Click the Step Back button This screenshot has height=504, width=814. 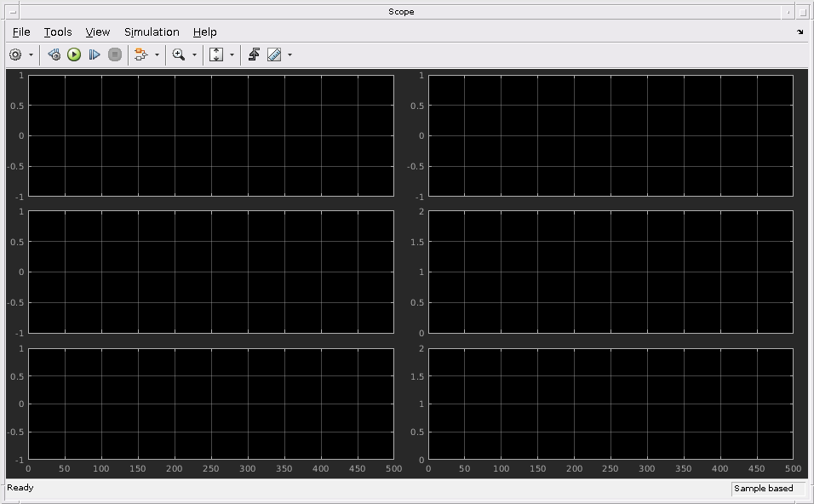54,54
